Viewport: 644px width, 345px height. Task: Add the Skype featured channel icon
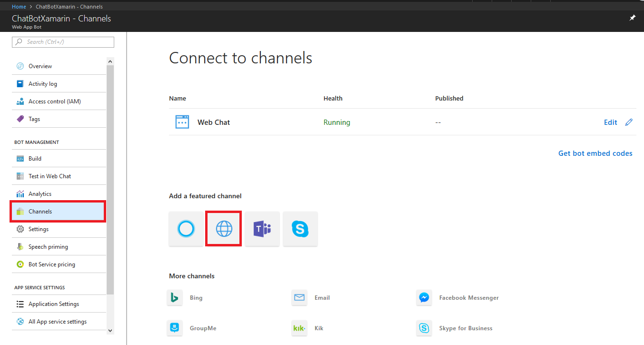point(300,229)
